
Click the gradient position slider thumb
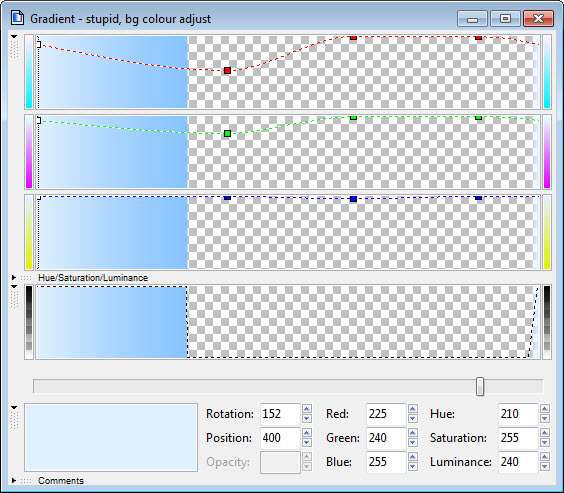tap(480, 386)
